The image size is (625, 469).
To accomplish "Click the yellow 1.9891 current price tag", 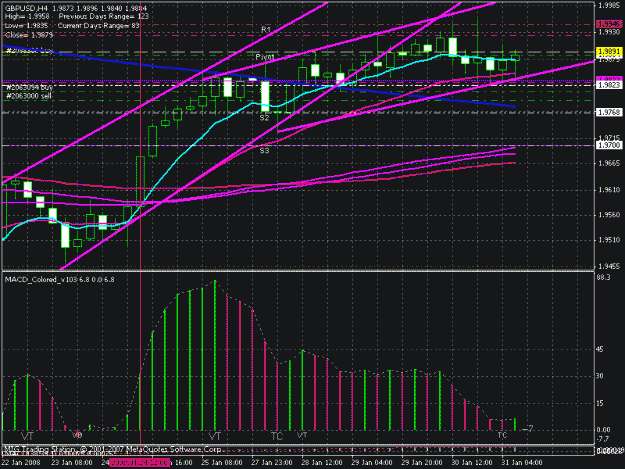I will click(609, 51).
